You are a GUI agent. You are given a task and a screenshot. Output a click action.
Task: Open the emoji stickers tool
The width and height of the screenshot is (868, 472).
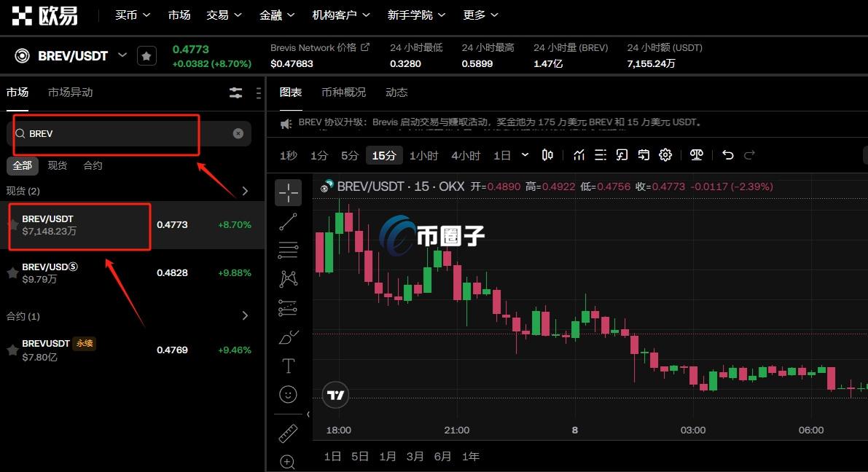coord(288,394)
